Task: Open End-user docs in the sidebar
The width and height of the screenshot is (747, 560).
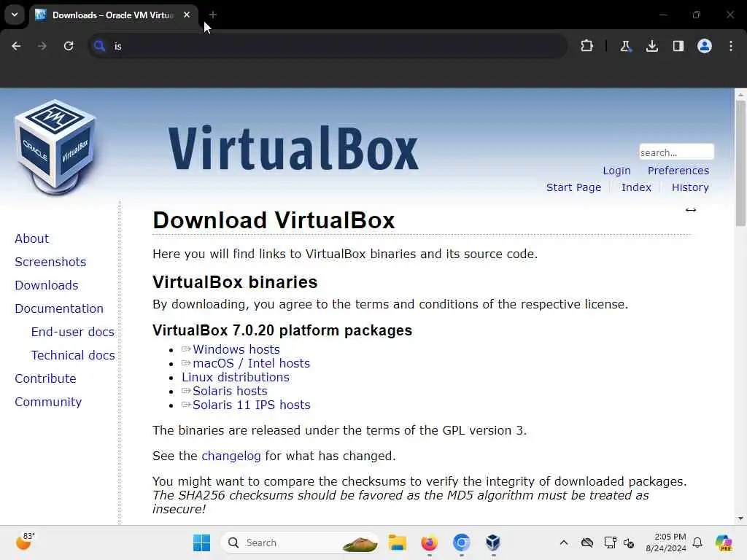Action: (x=72, y=332)
